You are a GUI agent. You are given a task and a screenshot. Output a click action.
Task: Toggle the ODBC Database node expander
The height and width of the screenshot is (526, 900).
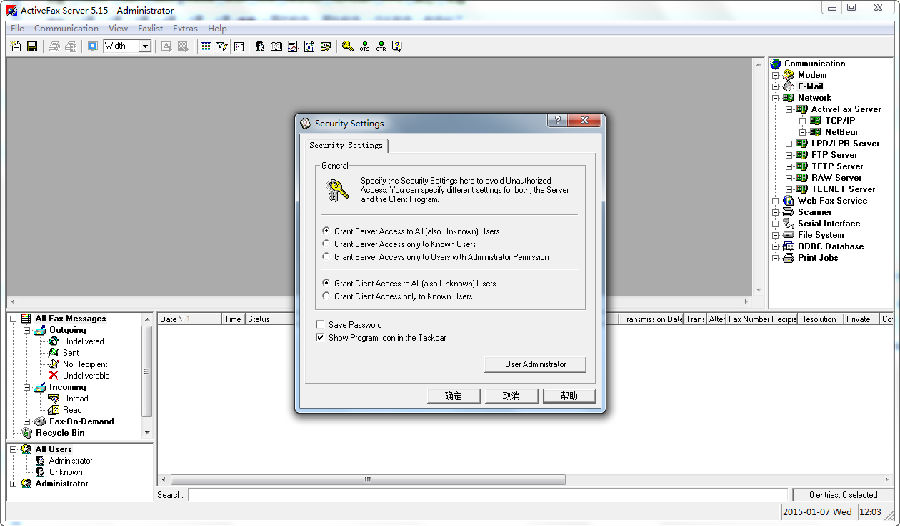(x=775, y=246)
